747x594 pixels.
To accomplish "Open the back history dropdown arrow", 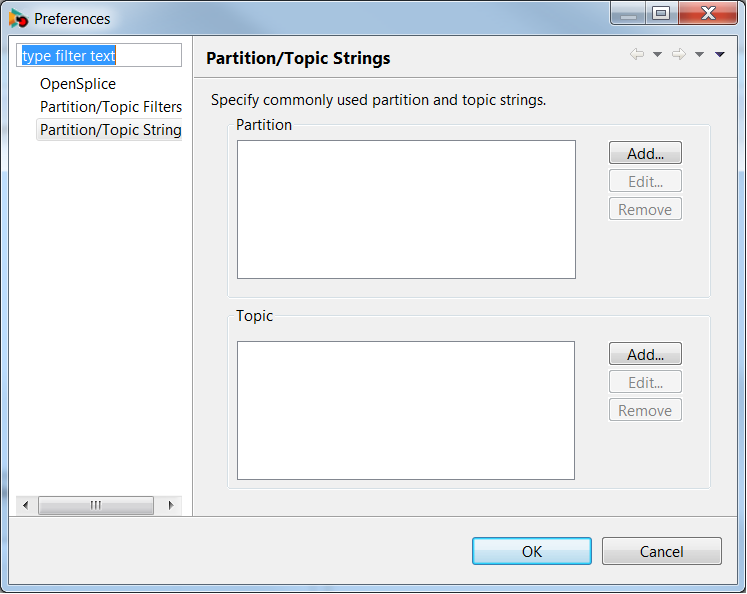I will tap(657, 54).
